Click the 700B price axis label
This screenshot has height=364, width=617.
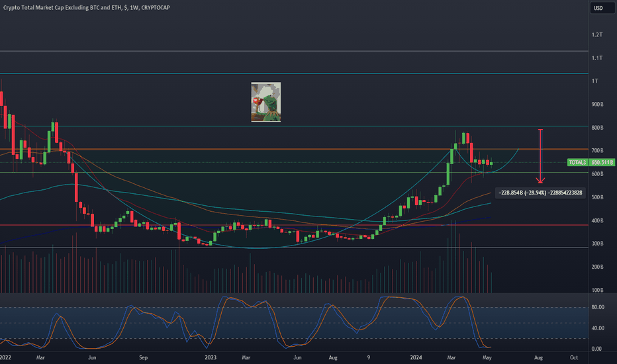click(x=597, y=150)
